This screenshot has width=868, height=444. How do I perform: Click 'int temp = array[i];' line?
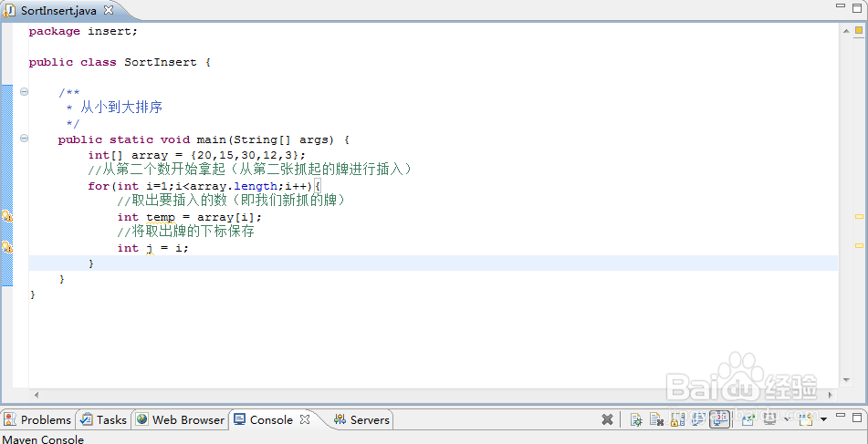tap(189, 217)
